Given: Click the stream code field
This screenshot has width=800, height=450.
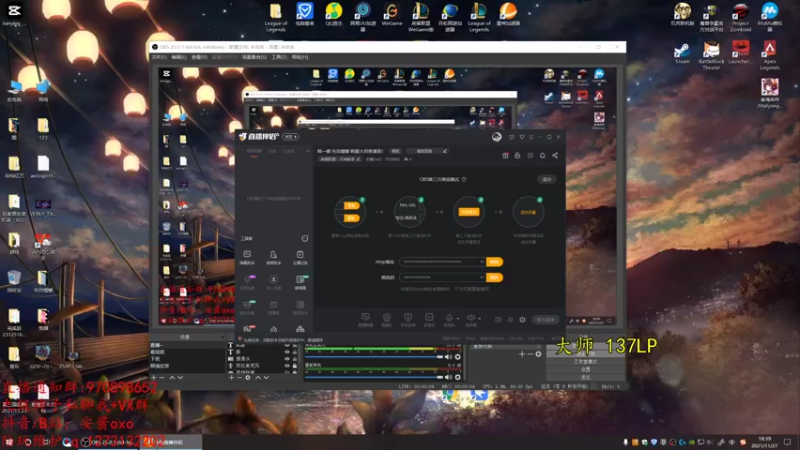Looking at the screenshot, I should [x=442, y=278].
